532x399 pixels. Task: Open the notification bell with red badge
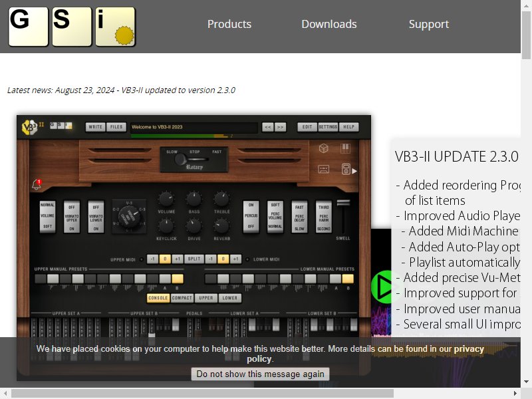coord(37,184)
